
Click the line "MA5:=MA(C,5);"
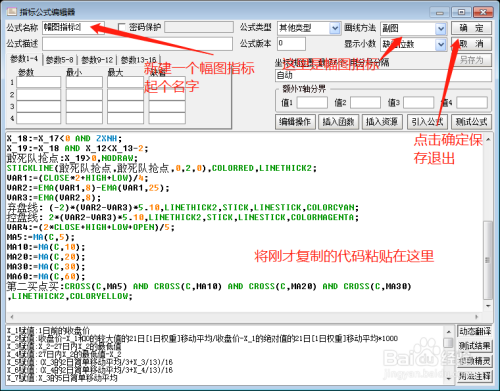(x=41, y=237)
